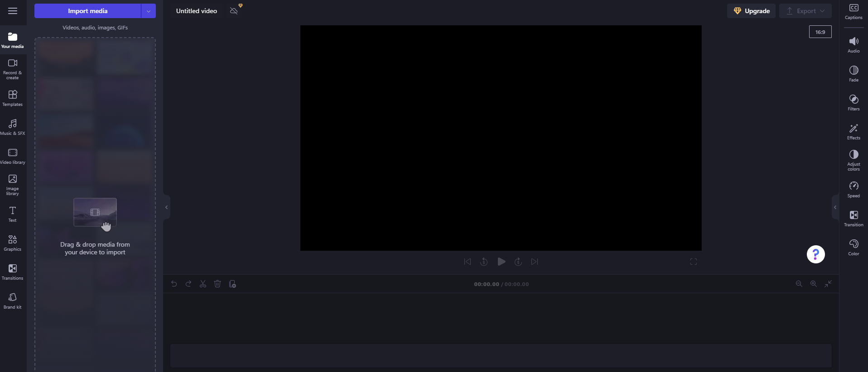Enter fullscreen preview mode
The image size is (868, 372).
click(x=694, y=262)
